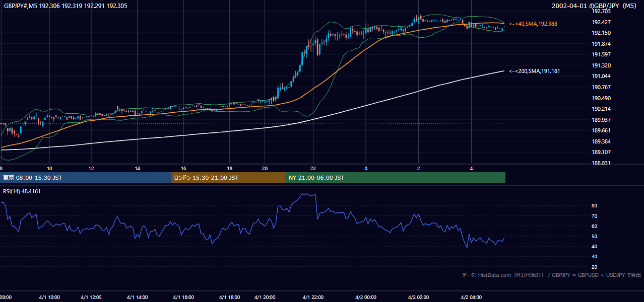
Task: Click RSI scale level 60
Action: click(x=595, y=226)
